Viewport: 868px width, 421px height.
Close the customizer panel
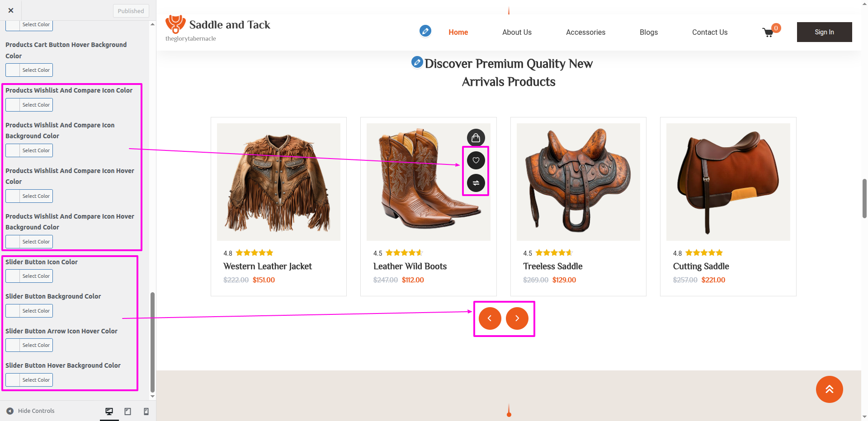point(11,10)
